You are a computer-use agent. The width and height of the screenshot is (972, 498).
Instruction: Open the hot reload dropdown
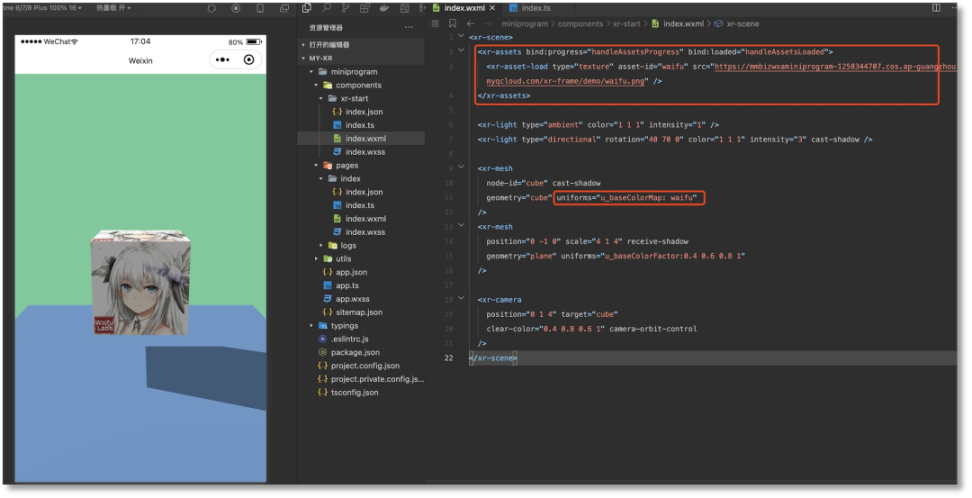(113, 8)
